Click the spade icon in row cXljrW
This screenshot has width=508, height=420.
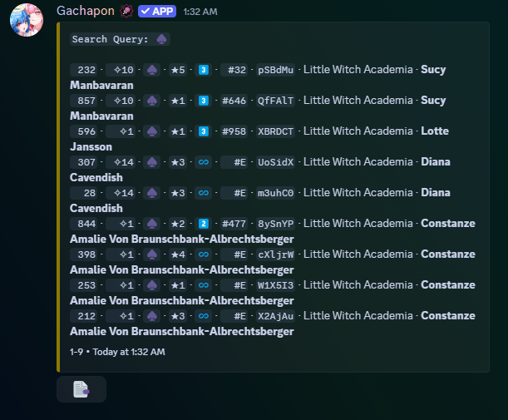tap(152, 254)
